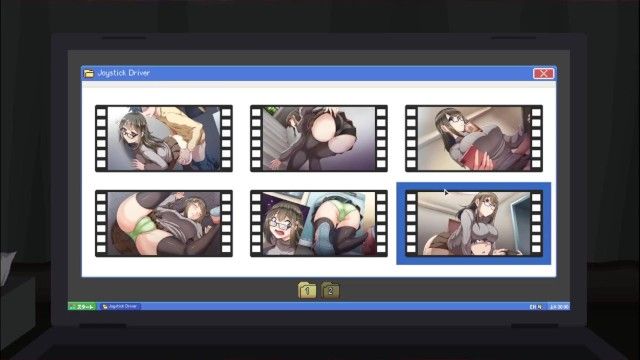Click the green スタート start button
This screenshot has width=640, height=360.
(x=82, y=307)
